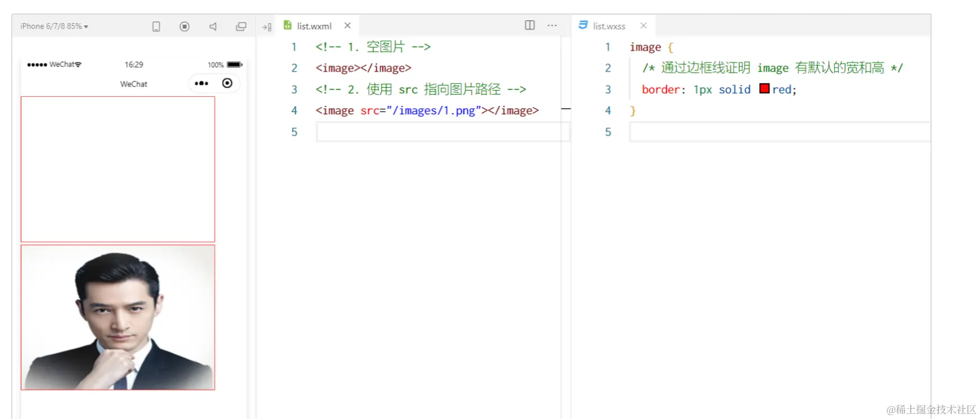Click the empty image placeholder in simulator
980x419 pixels.
(x=118, y=169)
